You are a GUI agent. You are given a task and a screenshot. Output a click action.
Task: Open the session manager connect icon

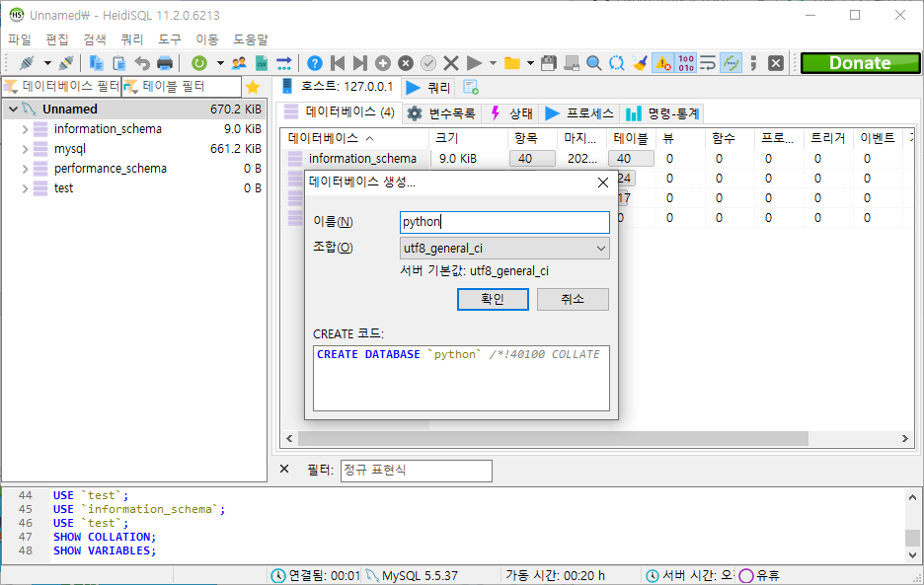(27, 63)
